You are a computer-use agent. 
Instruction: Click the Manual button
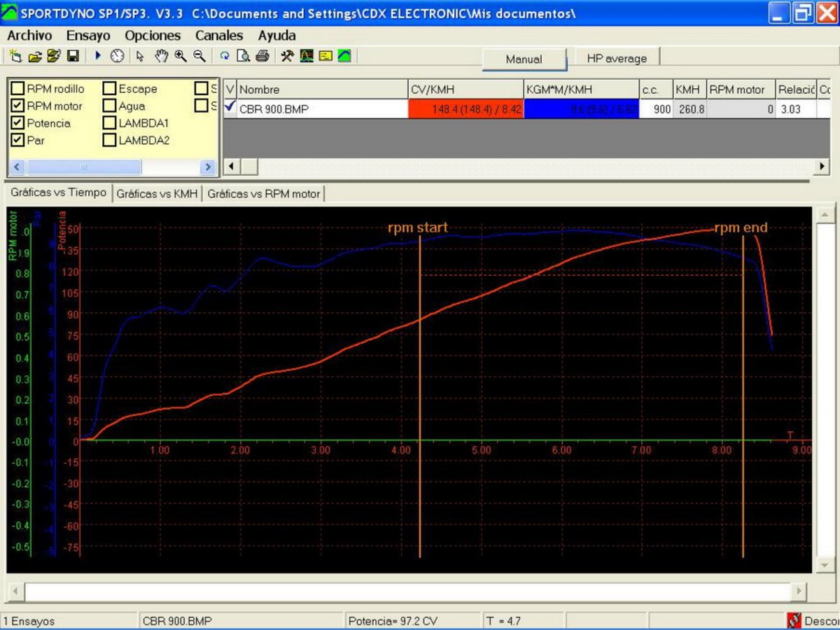[x=524, y=59]
